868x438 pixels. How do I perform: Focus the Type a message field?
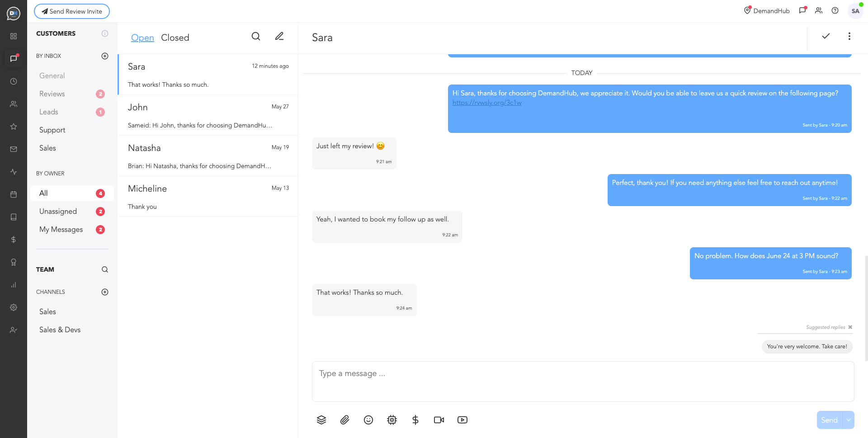pyautogui.click(x=583, y=381)
